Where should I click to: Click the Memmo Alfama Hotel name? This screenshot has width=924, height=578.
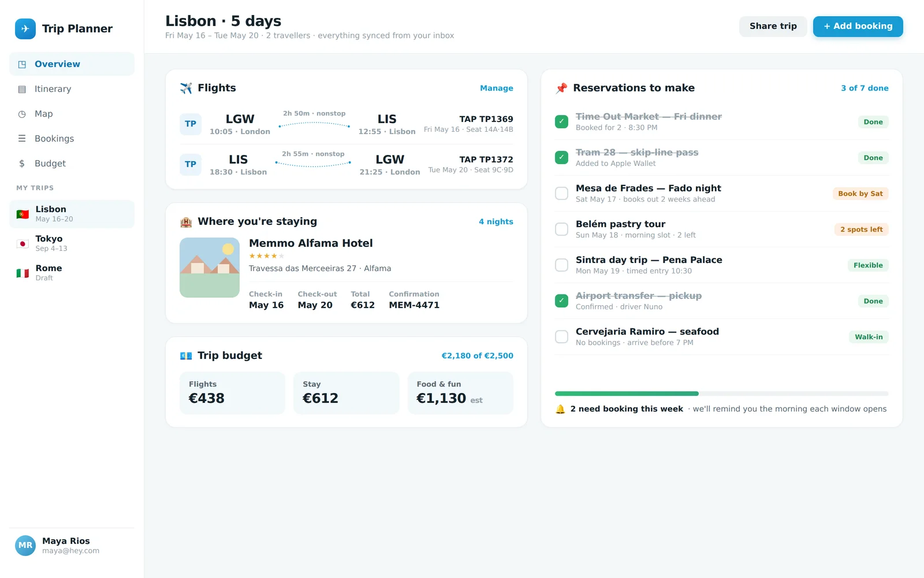[311, 243]
